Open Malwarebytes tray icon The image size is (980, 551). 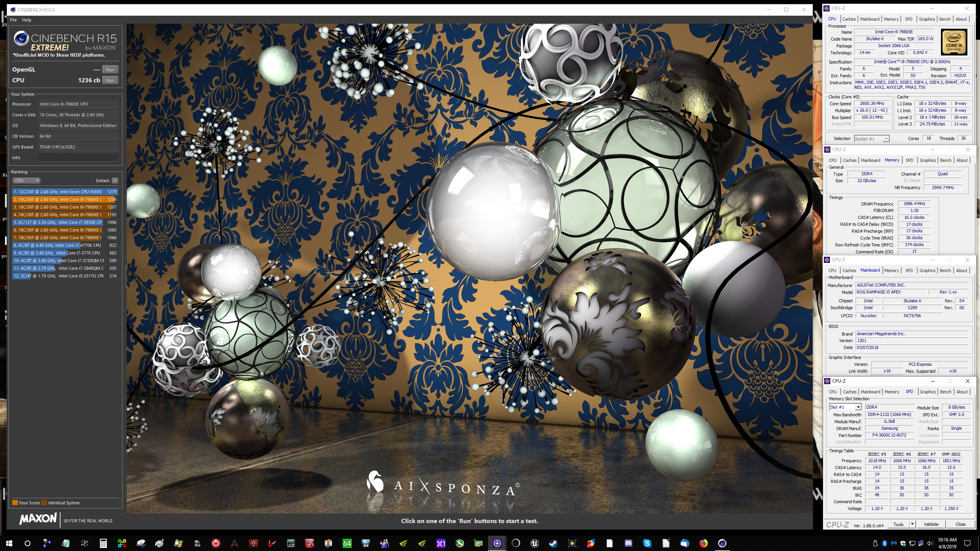(x=894, y=543)
